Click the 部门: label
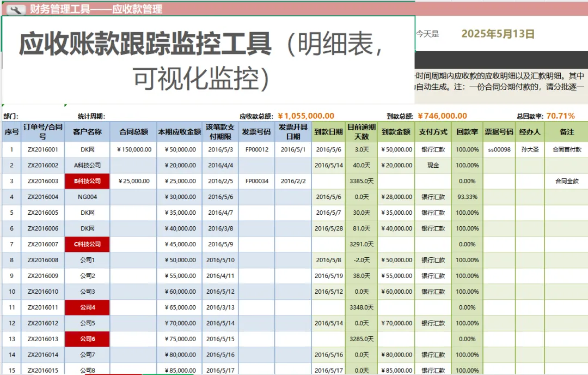Image resolution: width=588 pixels, height=375 pixels. [x=10, y=116]
